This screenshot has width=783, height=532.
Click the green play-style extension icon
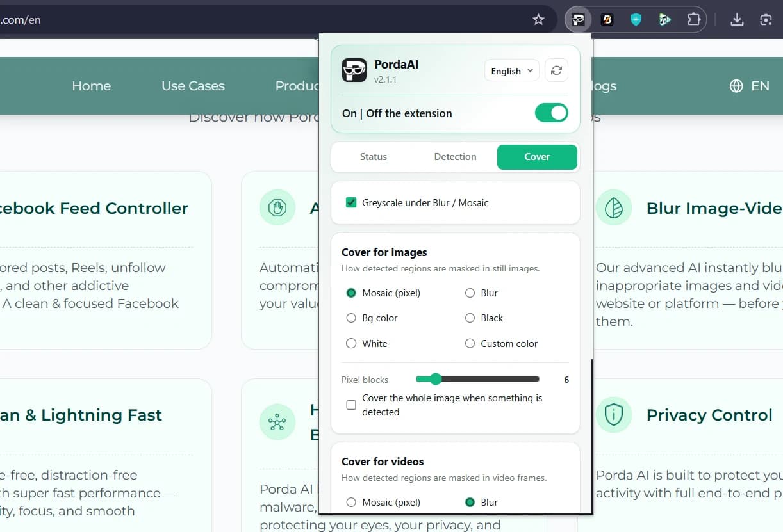664,20
